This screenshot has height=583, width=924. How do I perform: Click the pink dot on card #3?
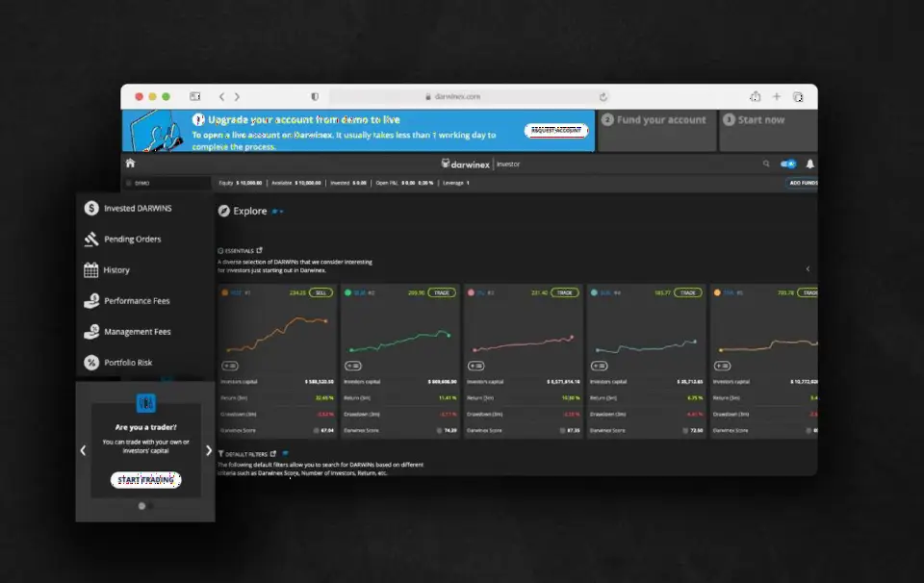471,292
